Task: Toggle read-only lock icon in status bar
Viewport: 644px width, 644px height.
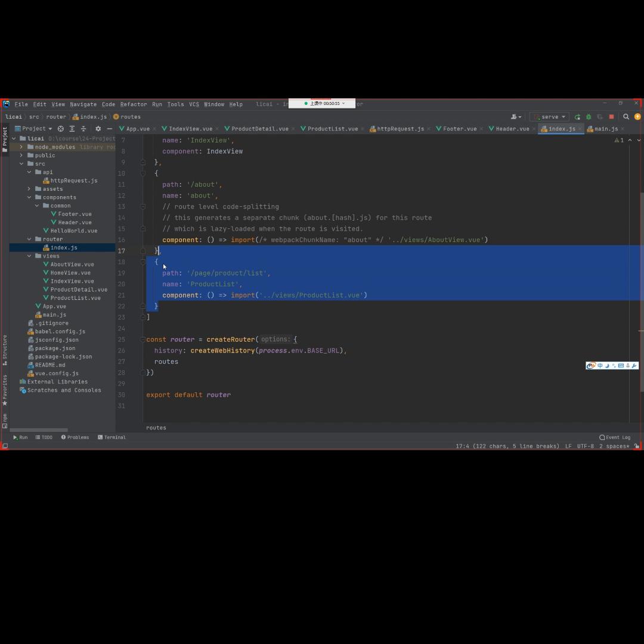Action: click(x=637, y=446)
